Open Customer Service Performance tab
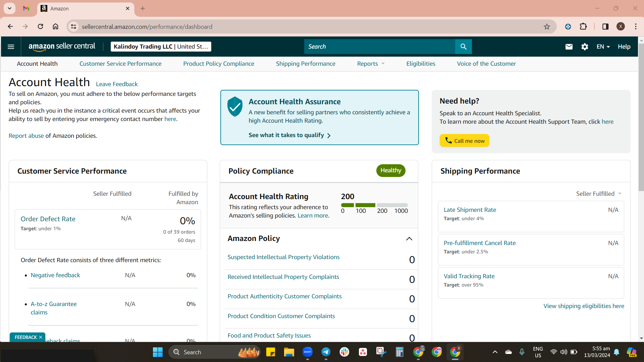Image resolution: width=644 pixels, height=362 pixels. pyautogui.click(x=120, y=64)
